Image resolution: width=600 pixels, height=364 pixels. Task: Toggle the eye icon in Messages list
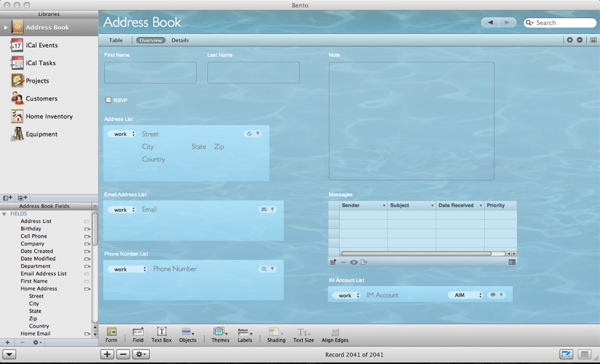coord(354,262)
